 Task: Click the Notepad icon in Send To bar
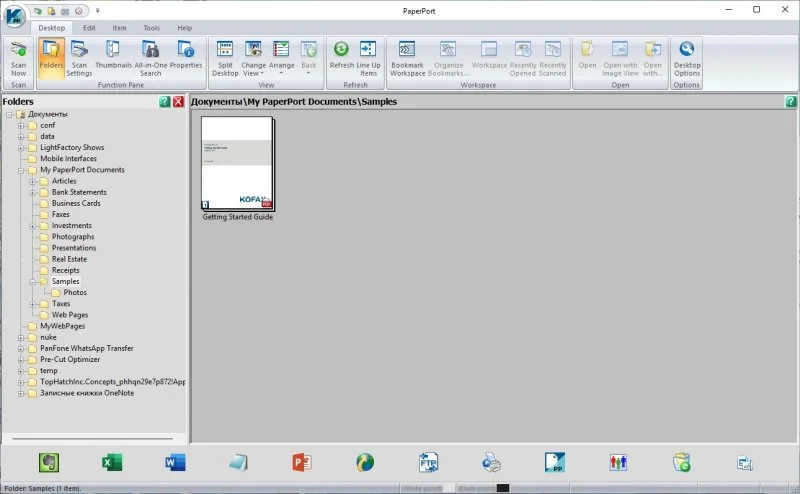click(x=238, y=463)
